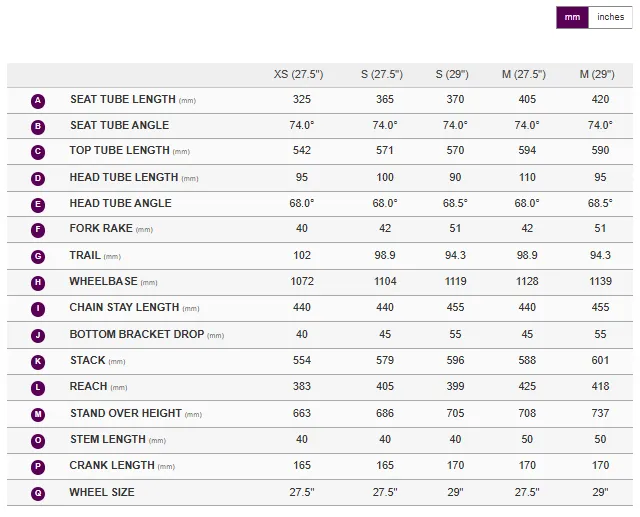Viewport: 640px width, 517px height.
Task: Click top tube length value 594
Action: click(527, 150)
